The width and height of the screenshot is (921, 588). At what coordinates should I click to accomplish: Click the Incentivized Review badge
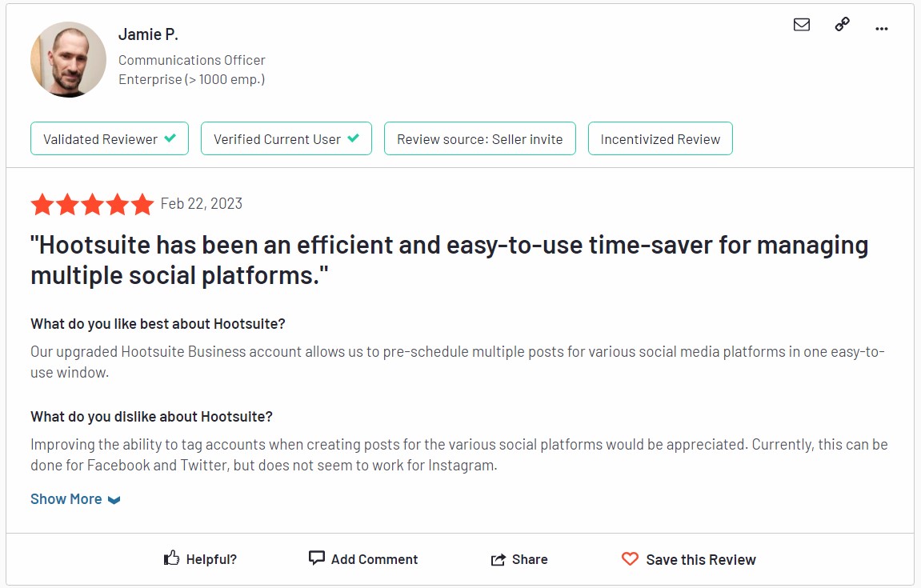coord(660,138)
